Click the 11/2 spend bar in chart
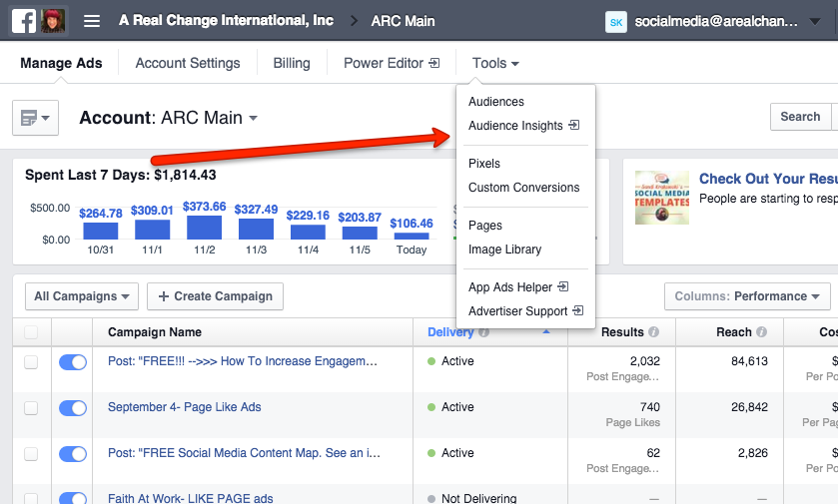838x504 pixels. coord(204,228)
